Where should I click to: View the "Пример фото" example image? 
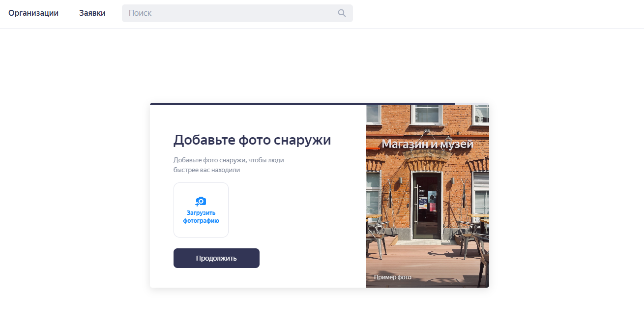pyautogui.click(x=428, y=197)
